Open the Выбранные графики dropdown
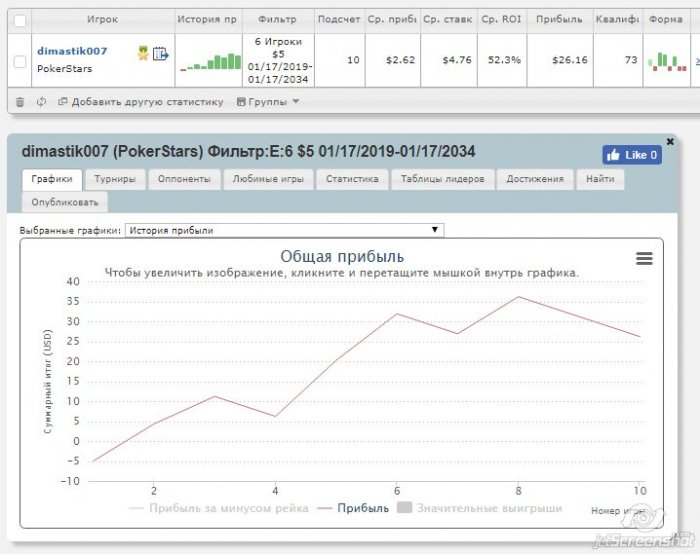The height and width of the screenshot is (554, 700). point(284,230)
